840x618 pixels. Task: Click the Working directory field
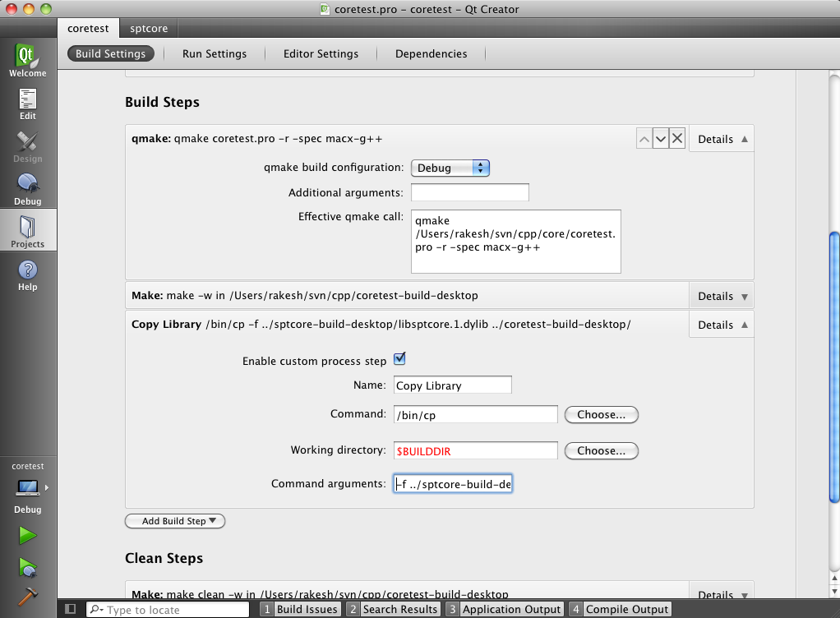pyautogui.click(x=476, y=451)
